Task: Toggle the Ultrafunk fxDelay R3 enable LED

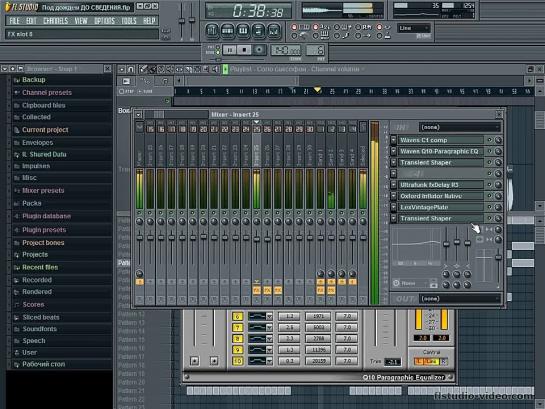Action: tap(490, 185)
